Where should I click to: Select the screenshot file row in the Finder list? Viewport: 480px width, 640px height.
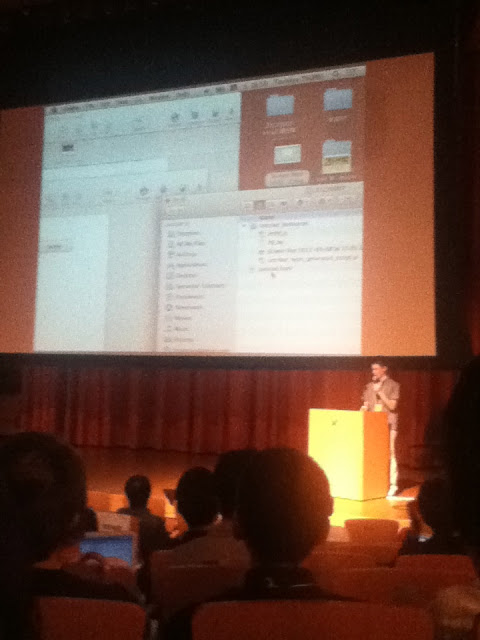pyautogui.click(x=311, y=249)
